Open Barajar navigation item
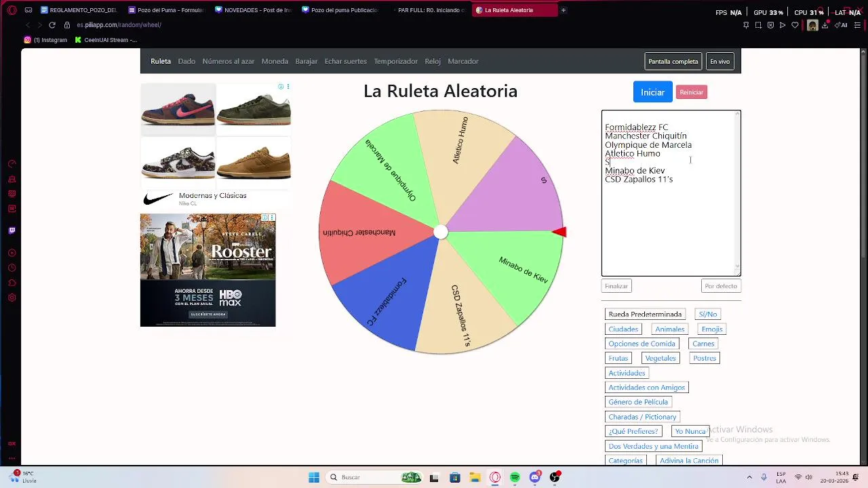The image size is (868, 488). tap(307, 61)
